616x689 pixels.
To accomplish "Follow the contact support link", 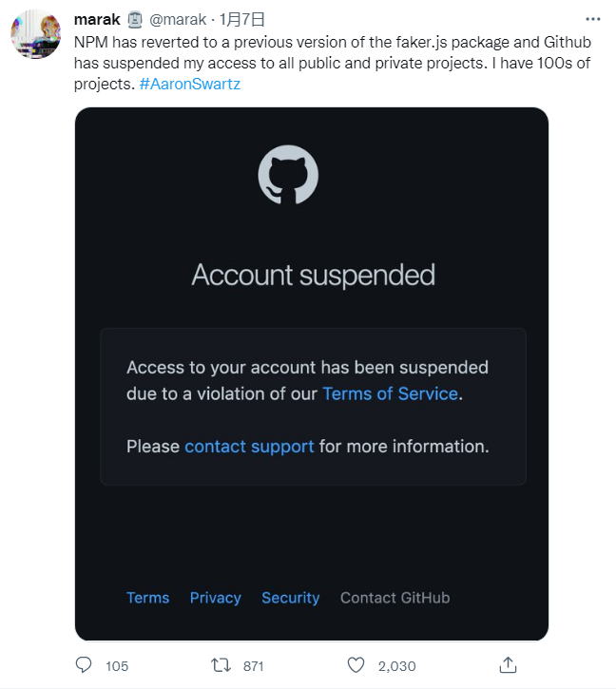I will pyautogui.click(x=249, y=447).
